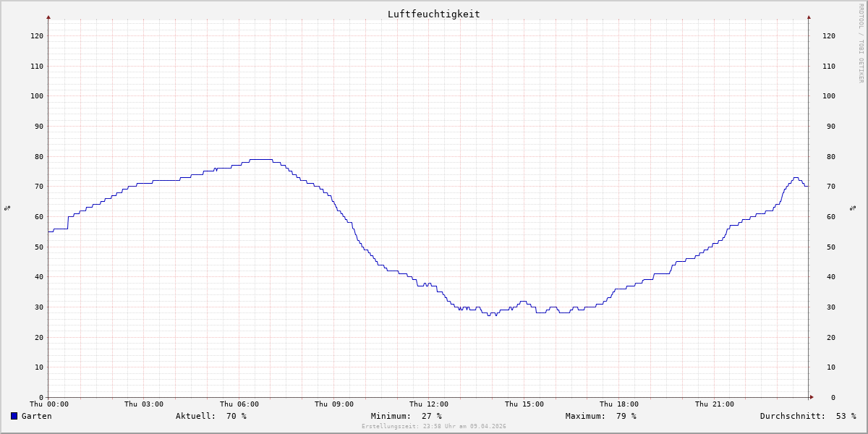Click the Garten legend label
868x434 pixels.
tap(36, 416)
